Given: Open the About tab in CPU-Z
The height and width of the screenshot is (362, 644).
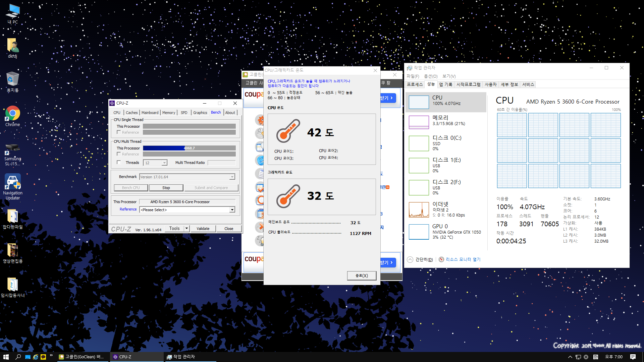Looking at the screenshot, I should point(230,113).
